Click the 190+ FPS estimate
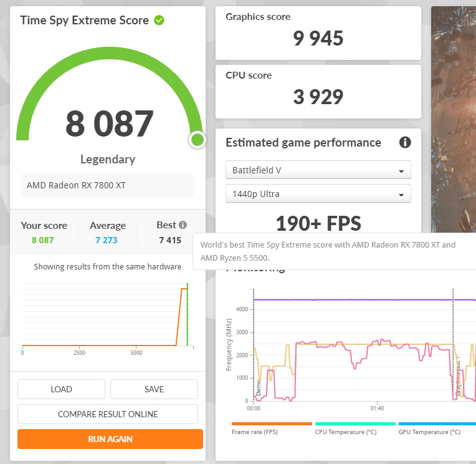 tap(318, 223)
